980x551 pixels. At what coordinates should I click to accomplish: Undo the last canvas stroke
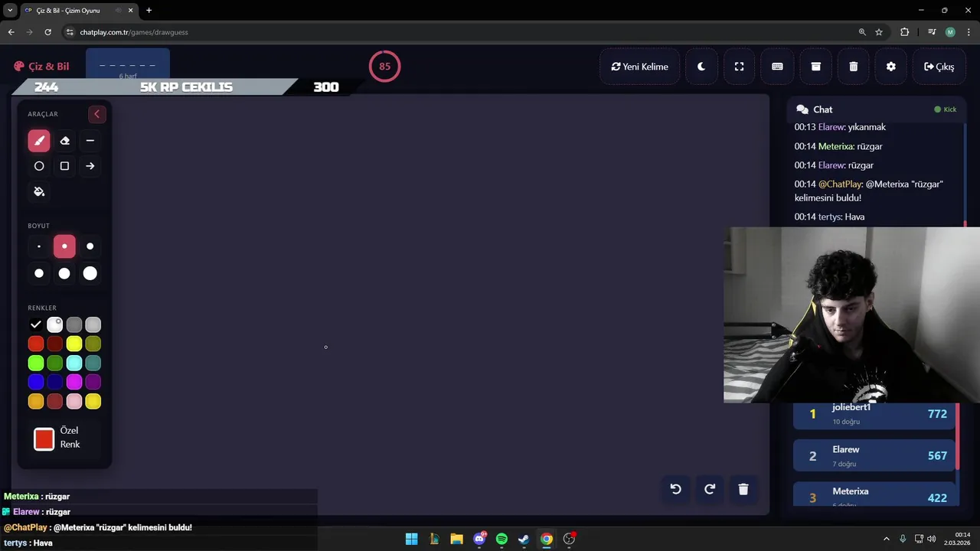point(675,489)
